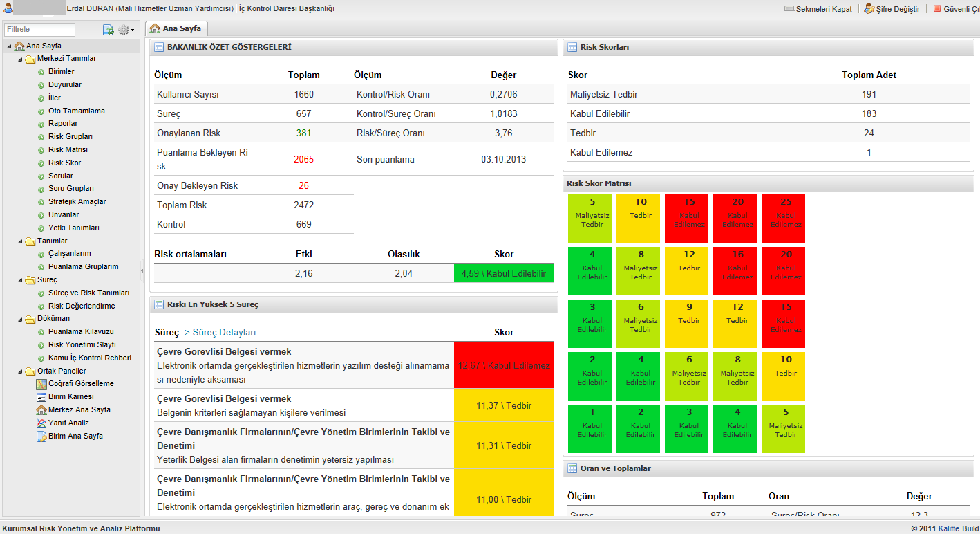Image resolution: width=980 pixels, height=534 pixels.
Task: Collapse the Tanımlar folder arrow
Action: (21, 241)
